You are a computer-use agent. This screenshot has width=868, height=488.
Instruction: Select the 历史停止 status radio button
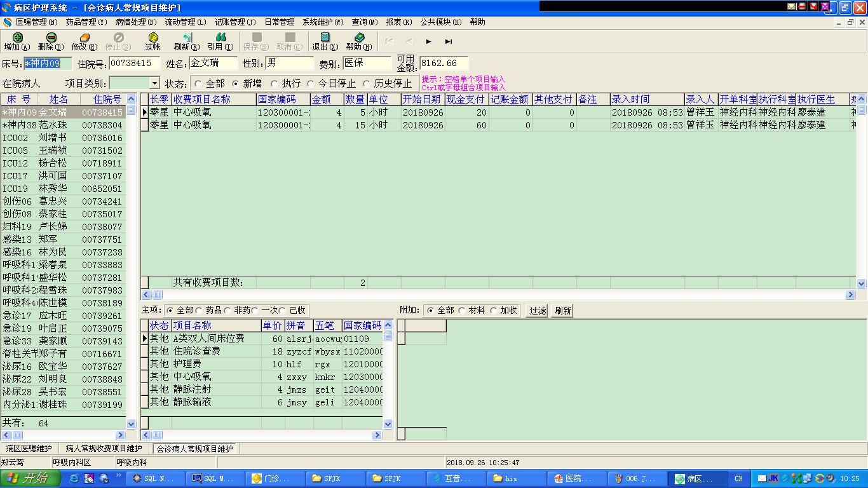pyautogui.click(x=367, y=83)
